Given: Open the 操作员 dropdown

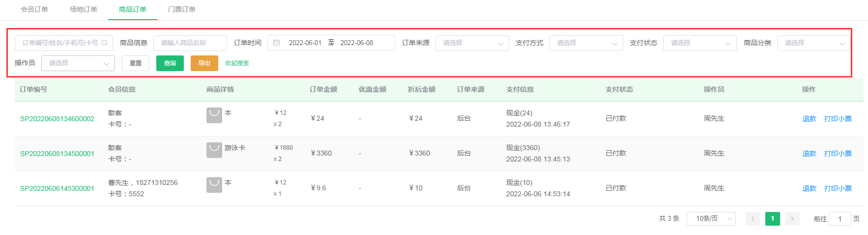Looking at the screenshot, I should pyautogui.click(x=78, y=63).
